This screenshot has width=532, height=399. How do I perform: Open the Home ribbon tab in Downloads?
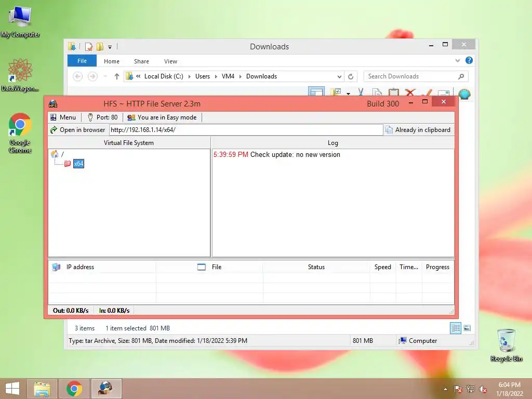click(x=112, y=61)
